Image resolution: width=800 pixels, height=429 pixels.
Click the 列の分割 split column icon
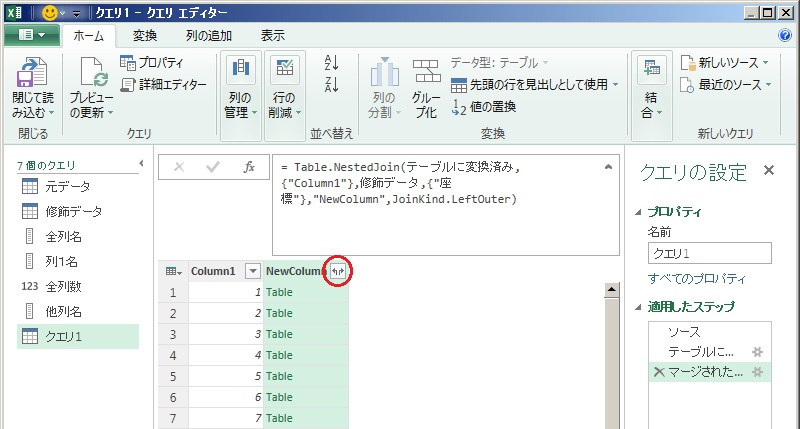(385, 72)
